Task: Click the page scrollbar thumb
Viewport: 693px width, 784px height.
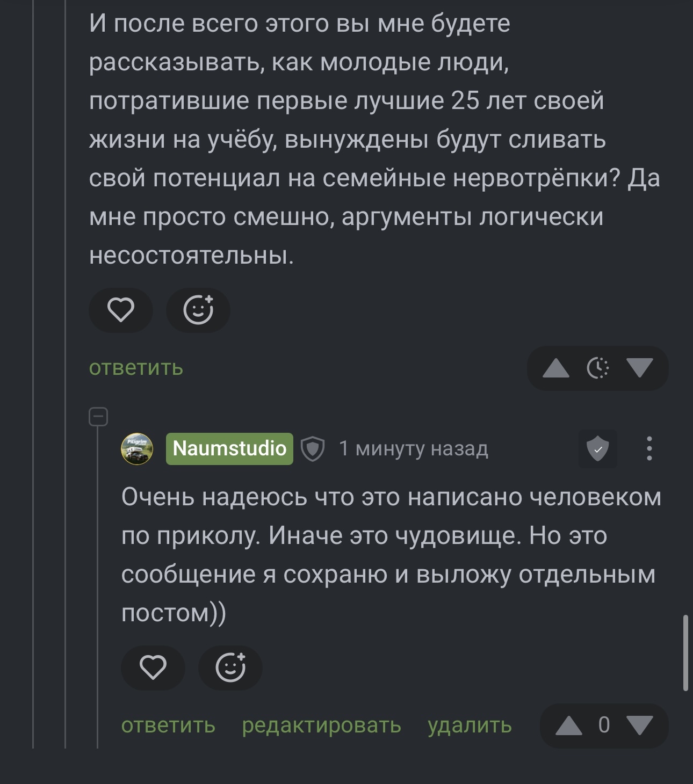Action: click(685, 653)
